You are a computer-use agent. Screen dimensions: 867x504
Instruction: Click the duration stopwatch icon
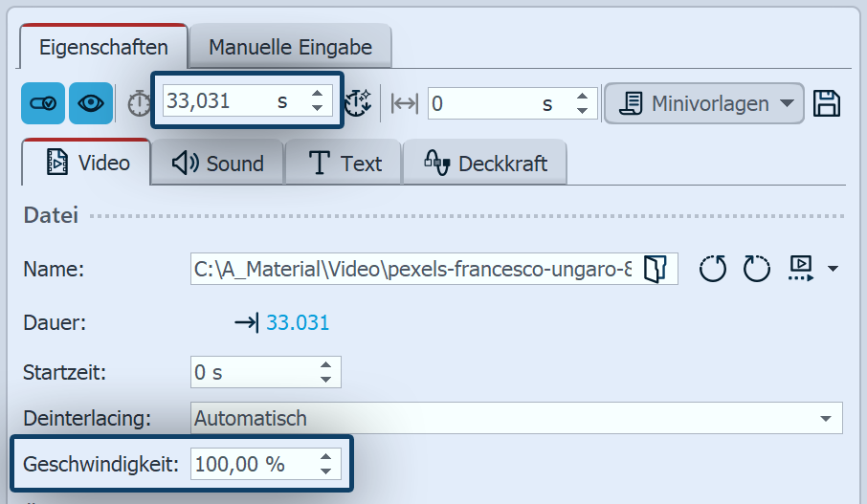click(x=140, y=103)
